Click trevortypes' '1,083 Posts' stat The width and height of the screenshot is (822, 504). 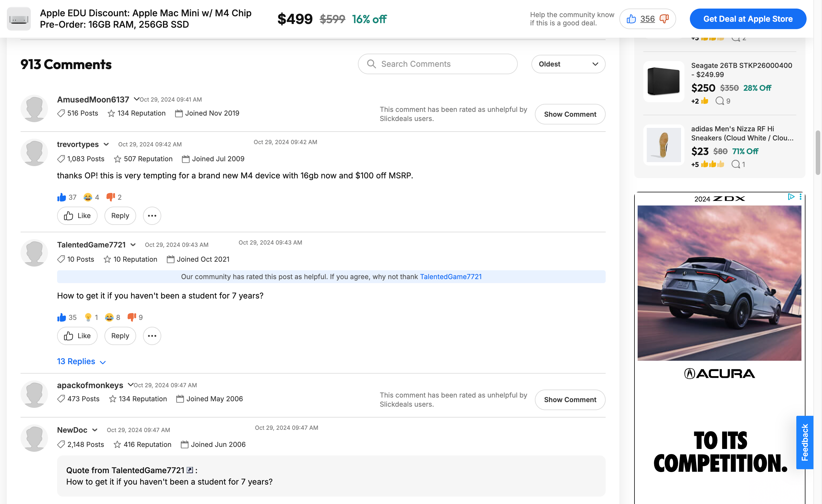81,159
